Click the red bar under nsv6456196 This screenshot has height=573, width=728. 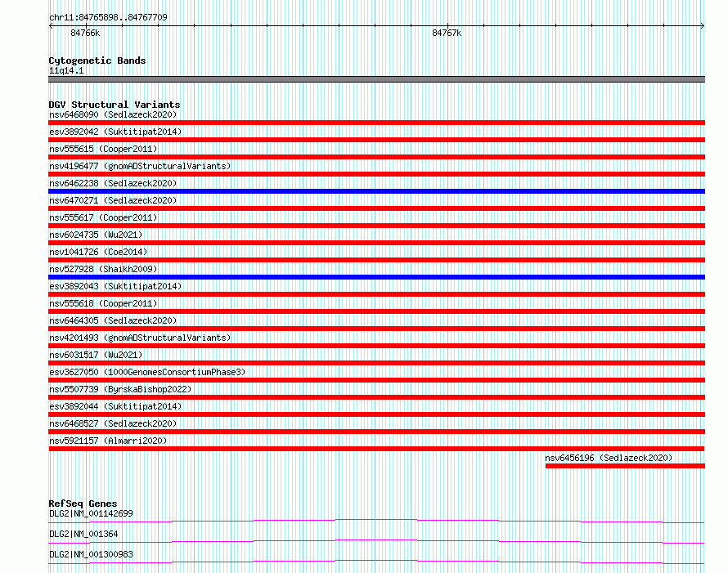pyautogui.click(x=625, y=466)
